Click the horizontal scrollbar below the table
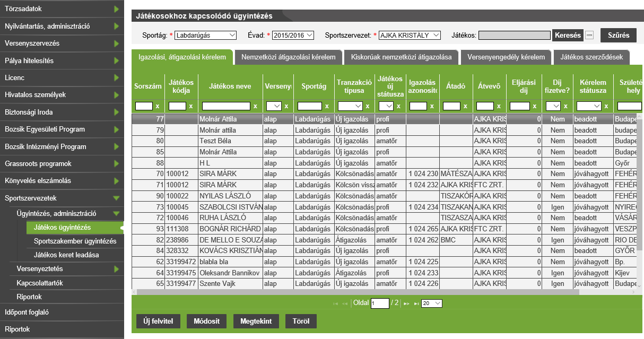Viewport: 644px width, 339px height. 358,292
